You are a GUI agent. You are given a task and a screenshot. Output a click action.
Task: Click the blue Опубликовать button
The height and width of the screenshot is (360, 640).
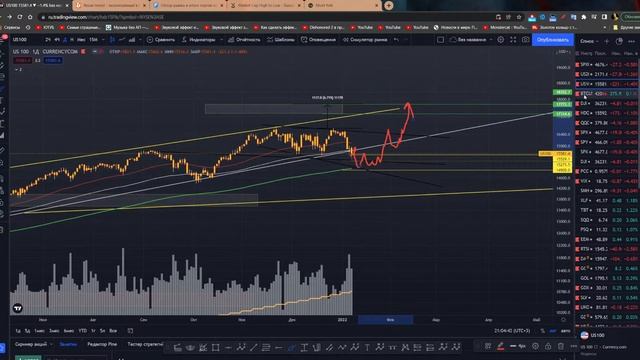coord(553,40)
